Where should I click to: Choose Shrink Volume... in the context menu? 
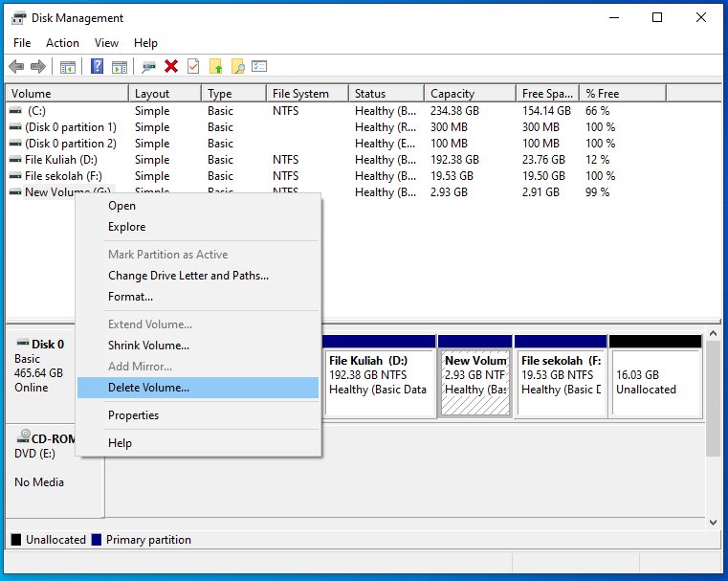pyautogui.click(x=148, y=346)
